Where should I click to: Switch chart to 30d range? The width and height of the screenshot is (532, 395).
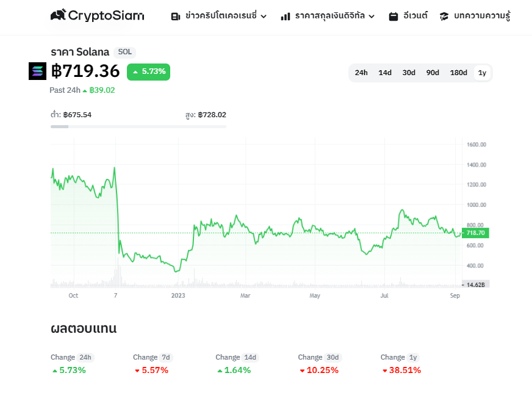coord(409,73)
